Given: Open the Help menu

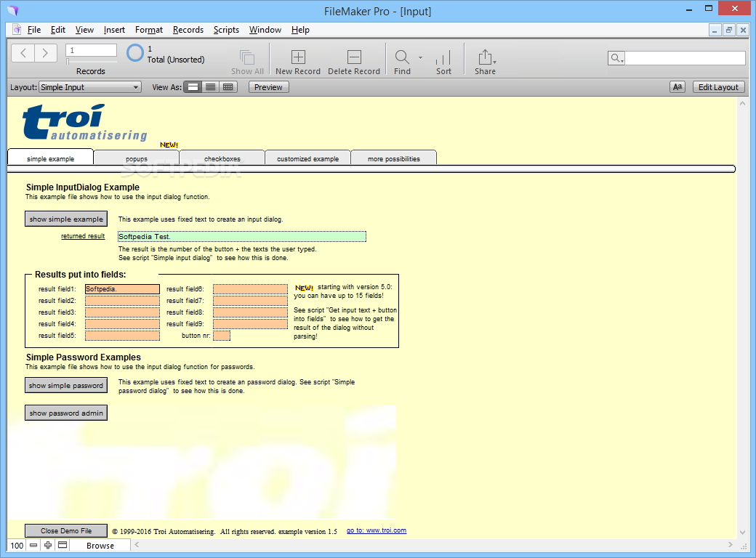Looking at the screenshot, I should tap(300, 30).
